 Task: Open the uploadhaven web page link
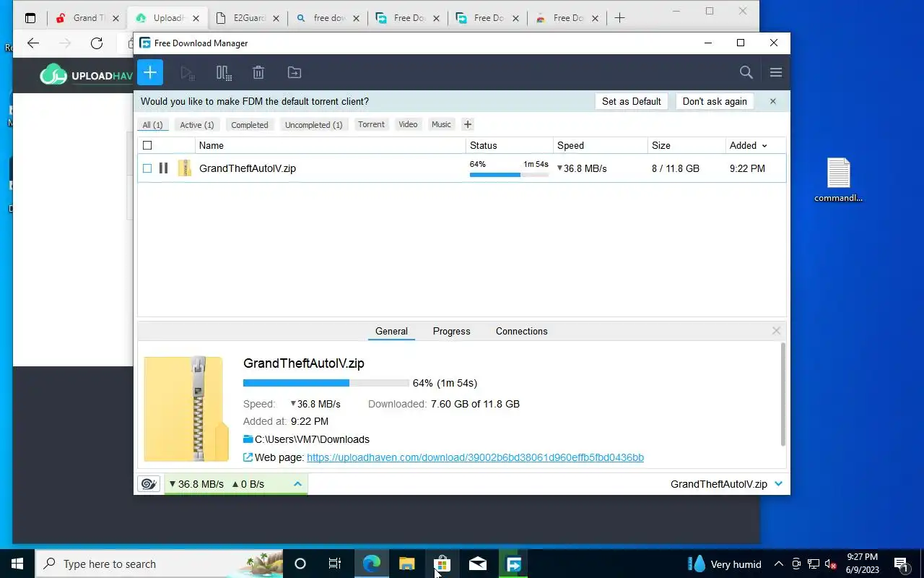tap(475, 457)
